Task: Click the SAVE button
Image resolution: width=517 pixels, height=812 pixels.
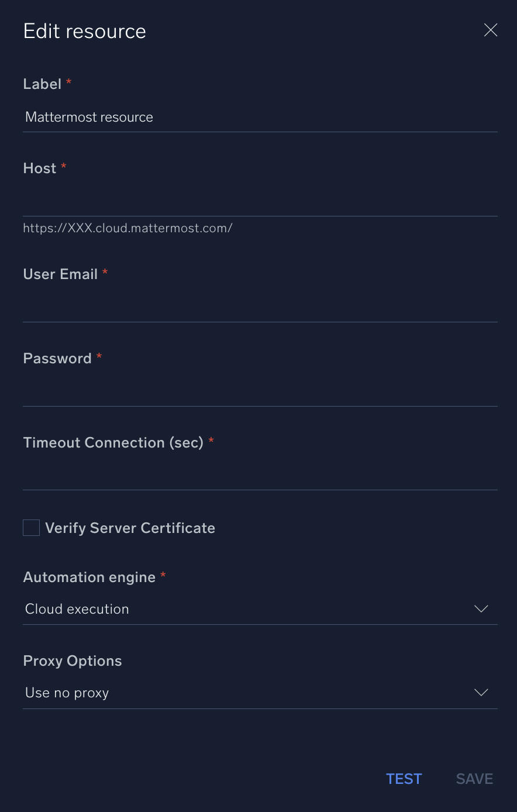Action: click(x=474, y=779)
